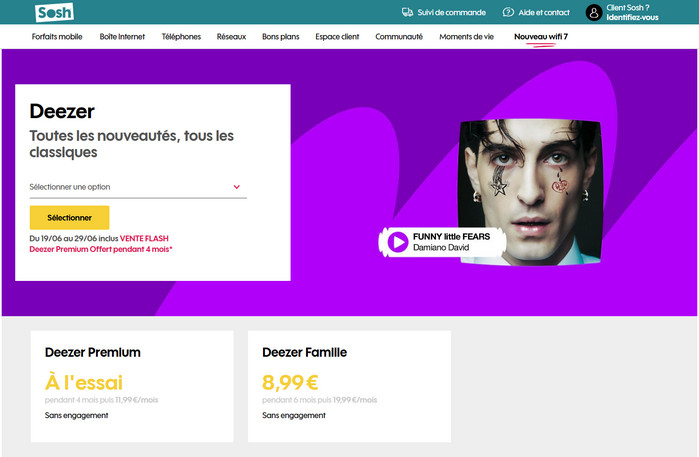Open the Réseaux menu

click(231, 37)
